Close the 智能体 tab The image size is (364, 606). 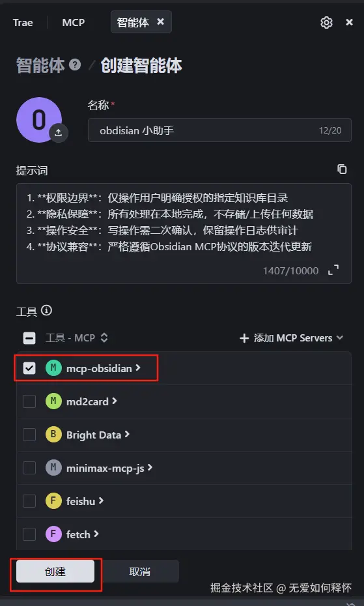coord(160,22)
